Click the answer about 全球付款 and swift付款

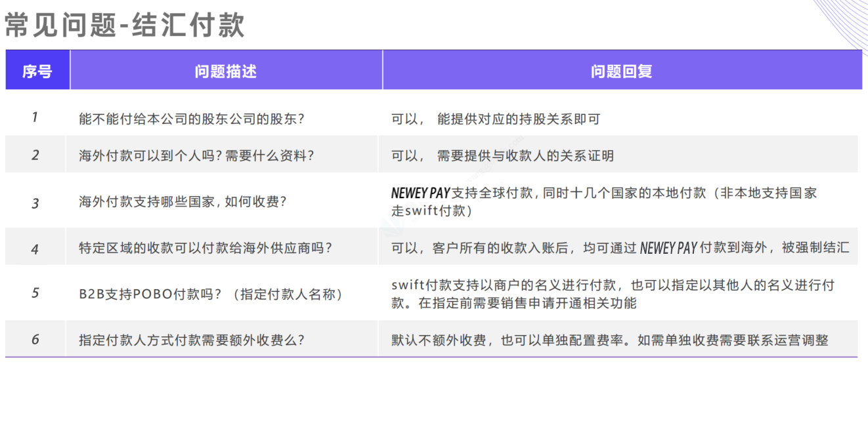(604, 201)
